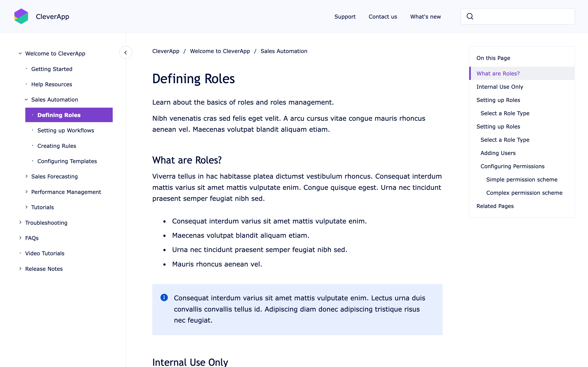Image resolution: width=588 pixels, height=367 pixels.
Task: Select the Help Resources menu item
Action: 52,84
